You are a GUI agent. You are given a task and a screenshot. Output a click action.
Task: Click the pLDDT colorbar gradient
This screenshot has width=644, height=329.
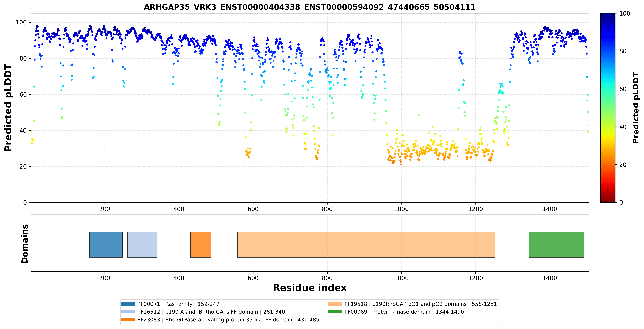pos(608,108)
